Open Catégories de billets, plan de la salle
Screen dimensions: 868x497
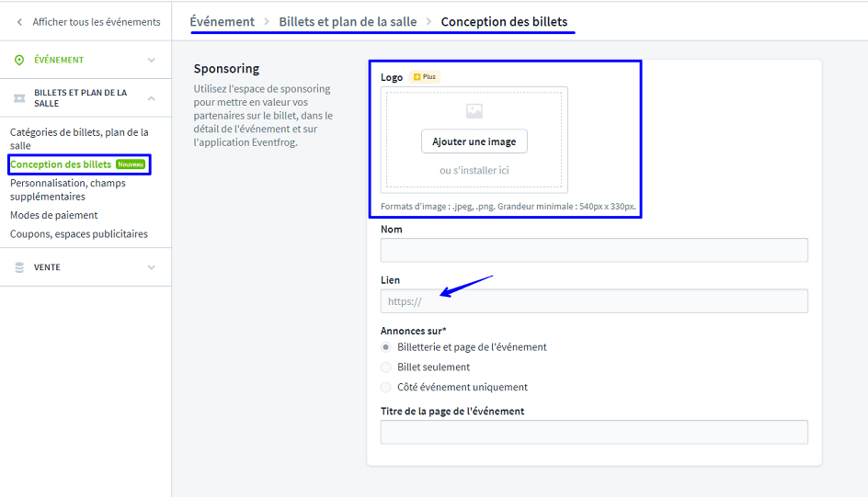point(78,139)
